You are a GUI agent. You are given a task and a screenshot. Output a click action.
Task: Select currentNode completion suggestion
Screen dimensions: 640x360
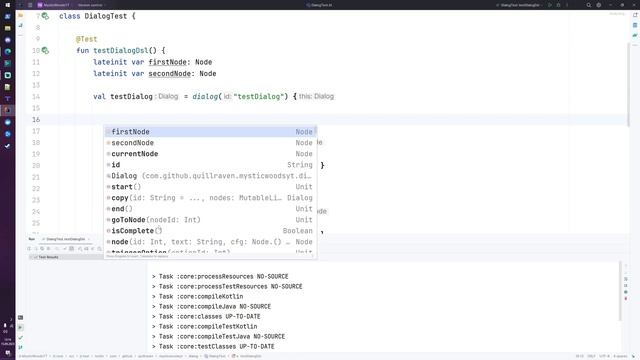pos(210,154)
